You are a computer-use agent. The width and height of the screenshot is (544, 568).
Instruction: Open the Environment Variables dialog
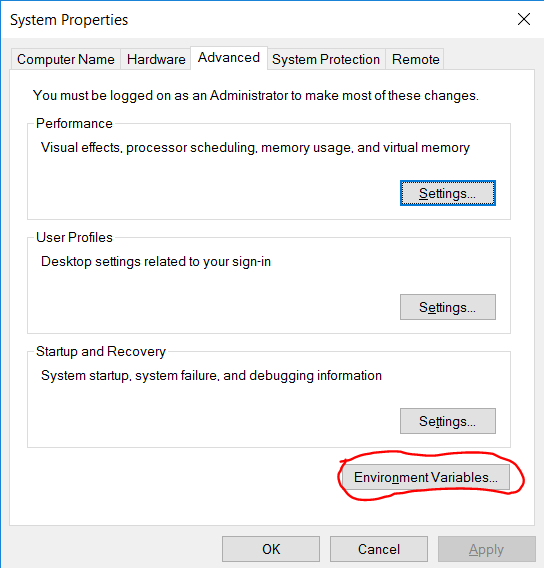click(426, 477)
